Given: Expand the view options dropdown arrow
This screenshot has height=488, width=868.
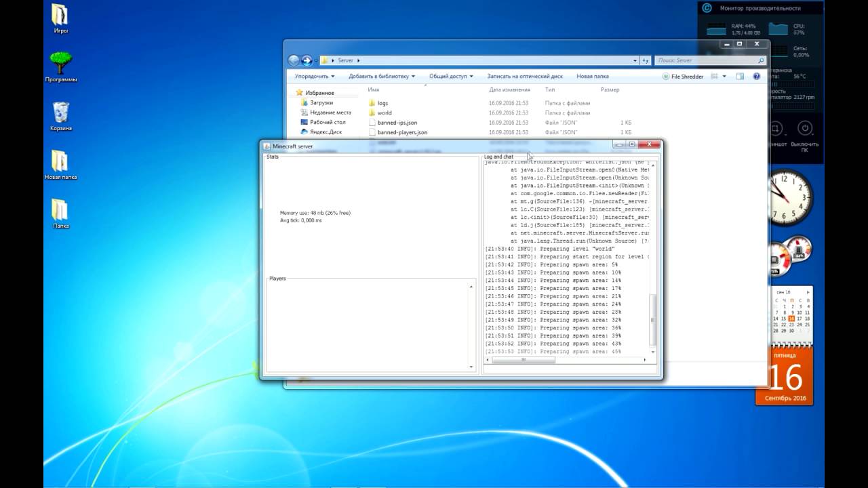Looking at the screenshot, I should (x=724, y=77).
